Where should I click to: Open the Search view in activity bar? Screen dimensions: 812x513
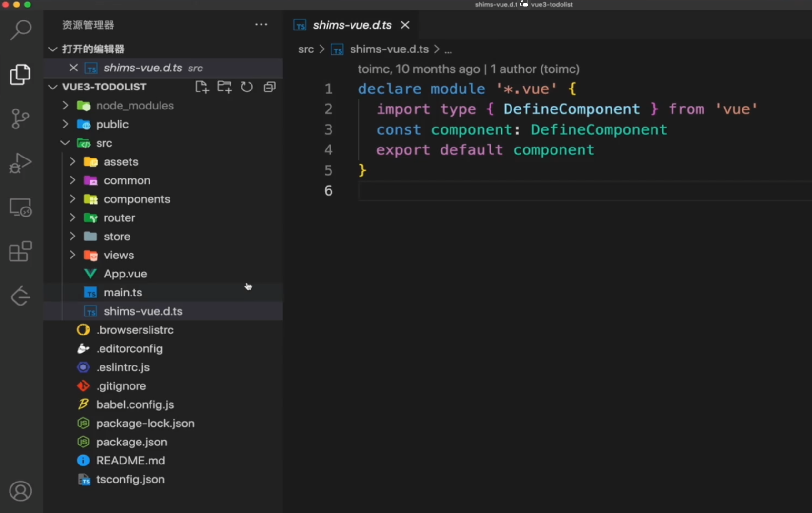point(20,30)
